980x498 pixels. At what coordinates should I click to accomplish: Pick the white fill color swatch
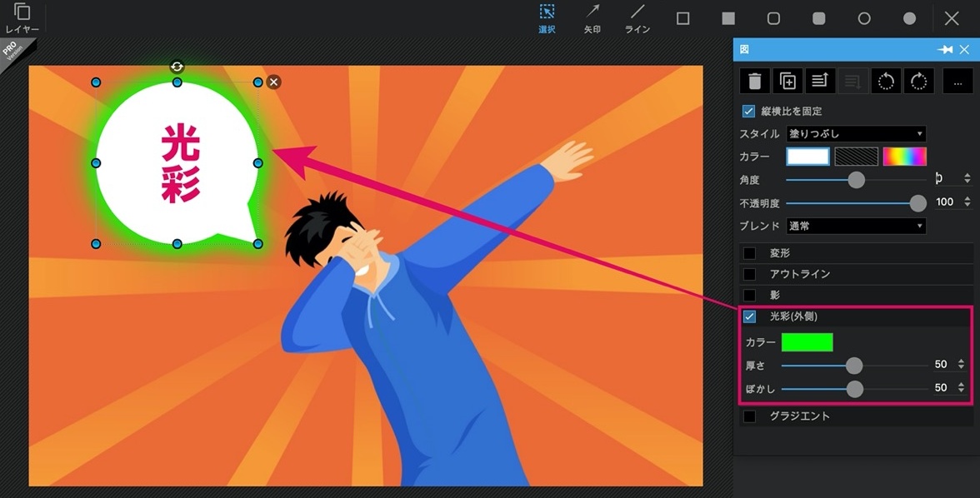[x=807, y=157]
